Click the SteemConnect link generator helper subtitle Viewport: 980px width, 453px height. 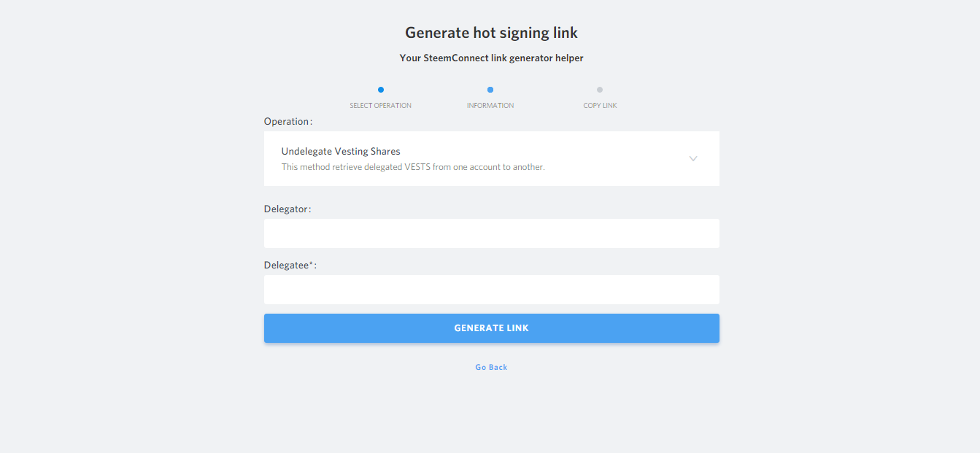coord(491,58)
